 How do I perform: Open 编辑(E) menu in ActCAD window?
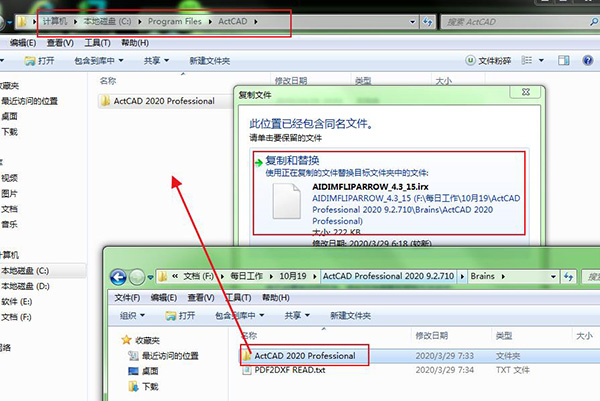(23, 43)
